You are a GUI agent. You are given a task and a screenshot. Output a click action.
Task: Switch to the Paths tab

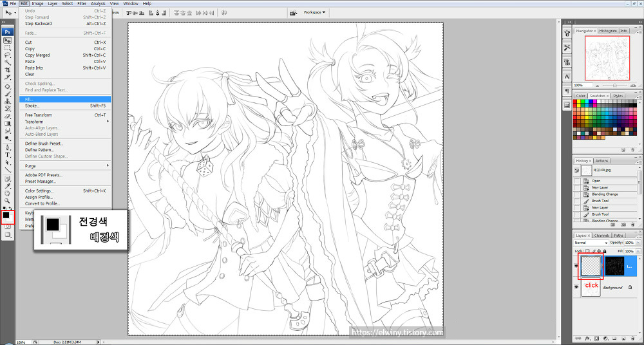coord(618,236)
